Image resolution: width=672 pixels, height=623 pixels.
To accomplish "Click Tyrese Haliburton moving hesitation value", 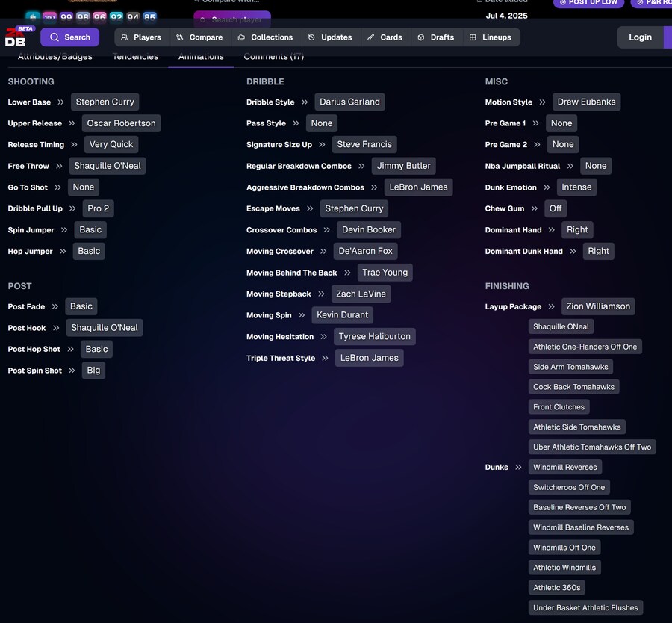I will click(x=375, y=337).
